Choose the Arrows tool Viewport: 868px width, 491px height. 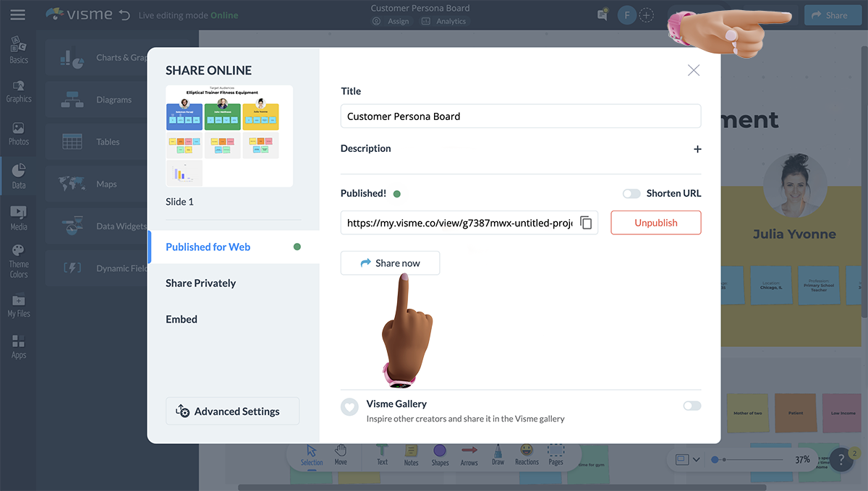(x=469, y=454)
